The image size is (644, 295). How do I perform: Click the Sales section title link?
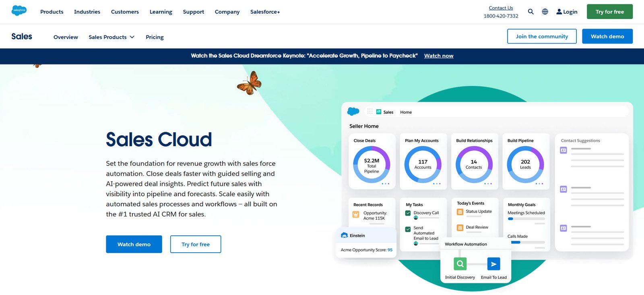(x=22, y=36)
